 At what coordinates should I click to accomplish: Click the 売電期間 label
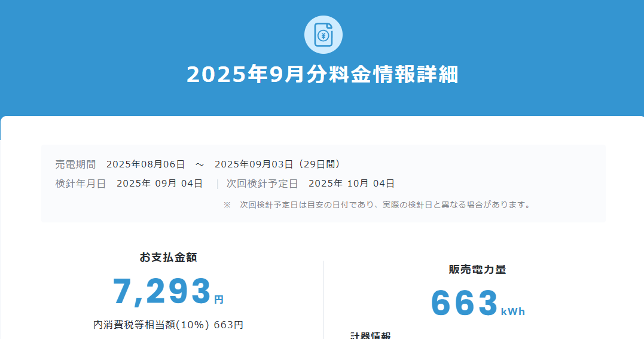(75, 164)
